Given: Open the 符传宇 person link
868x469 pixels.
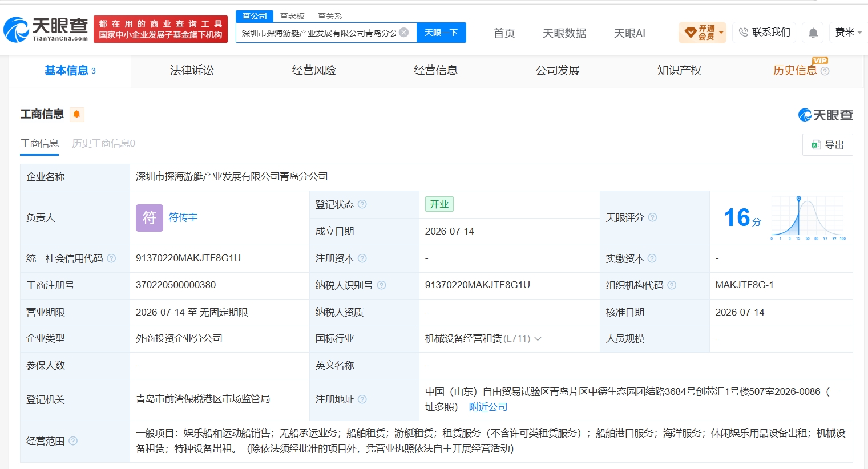Looking at the screenshot, I should (183, 217).
